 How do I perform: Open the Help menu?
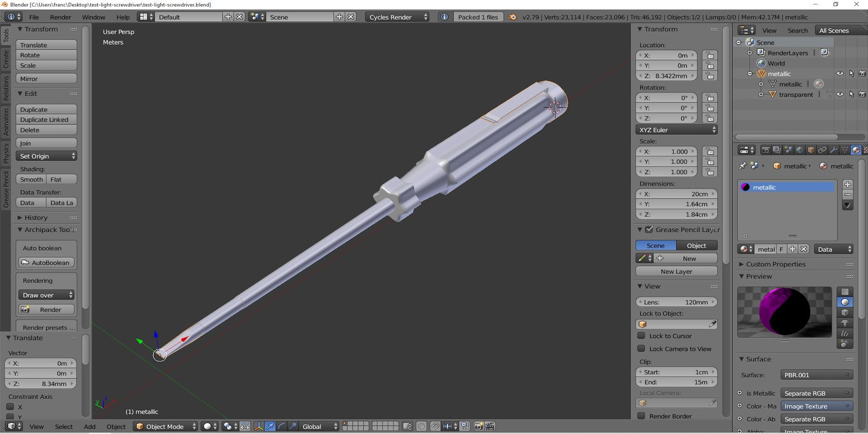click(123, 17)
